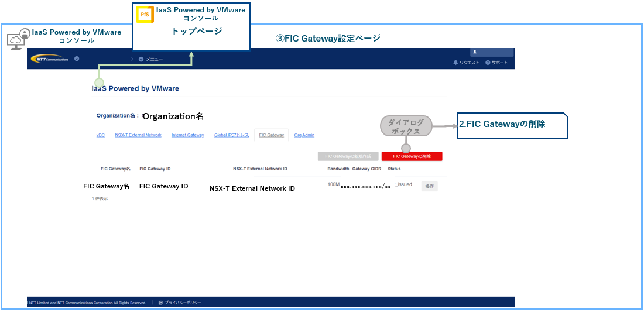Click the Gateway CIDR column header
This screenshot has height=312, width=644.
click(367, 169)
